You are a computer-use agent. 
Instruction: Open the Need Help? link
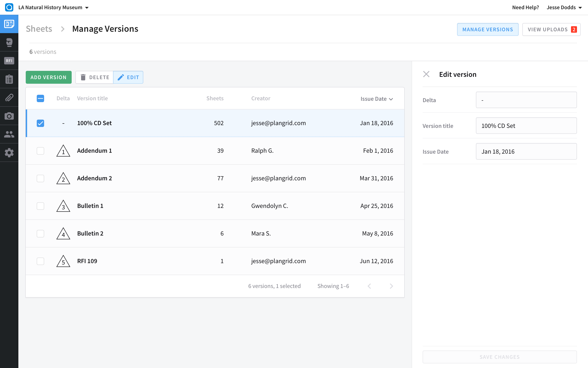[525, 7]
